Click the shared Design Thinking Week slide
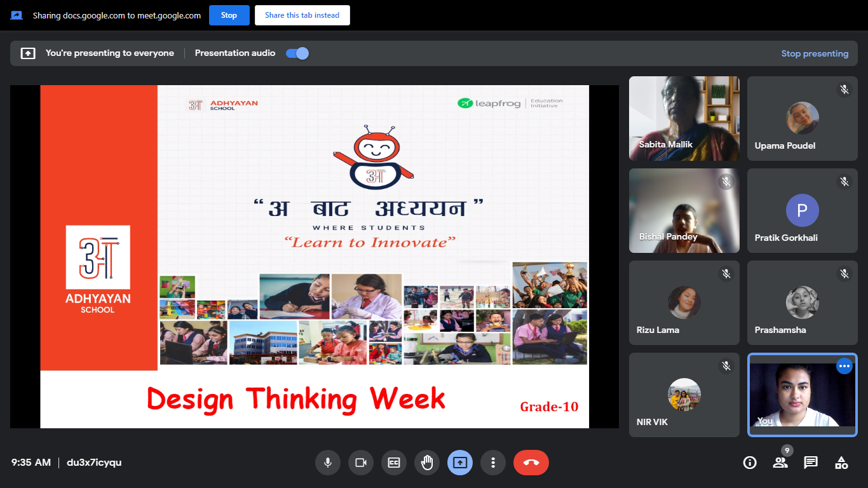Viewport: 868px width, 488px height. point(315,256)
